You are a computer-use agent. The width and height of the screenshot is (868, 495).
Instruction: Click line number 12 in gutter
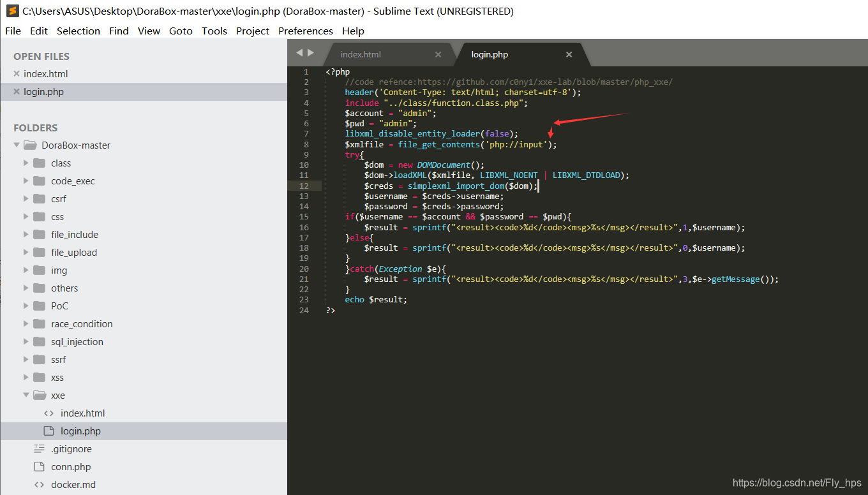point(304,186)
